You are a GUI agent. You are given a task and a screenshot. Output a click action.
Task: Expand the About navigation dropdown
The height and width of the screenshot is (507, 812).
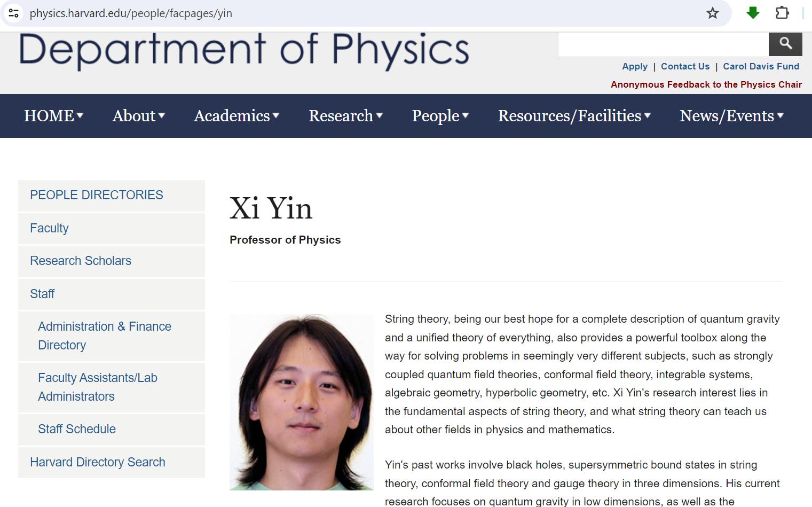[x=138, y=116]
